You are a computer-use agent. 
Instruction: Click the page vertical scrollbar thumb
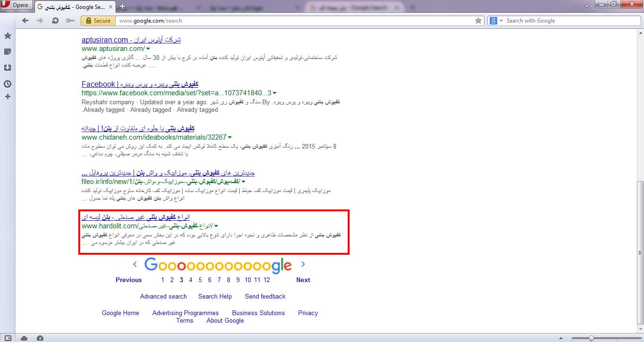[640, 252]
